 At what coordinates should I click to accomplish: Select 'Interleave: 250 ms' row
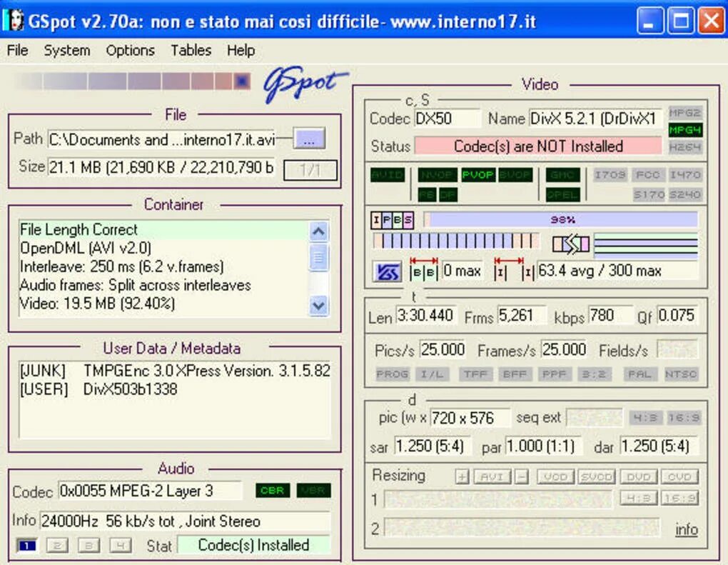[x=164, y=266]
